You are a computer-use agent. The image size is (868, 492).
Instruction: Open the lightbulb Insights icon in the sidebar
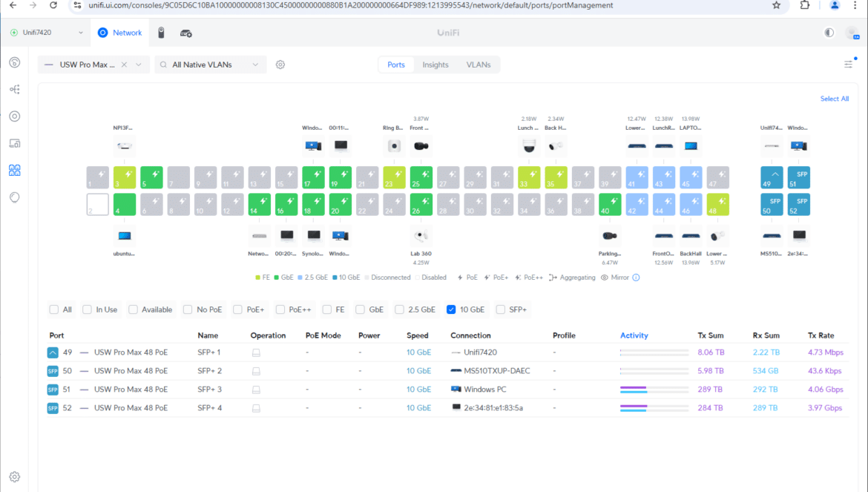pyautogui.click(x=15, y=197)
